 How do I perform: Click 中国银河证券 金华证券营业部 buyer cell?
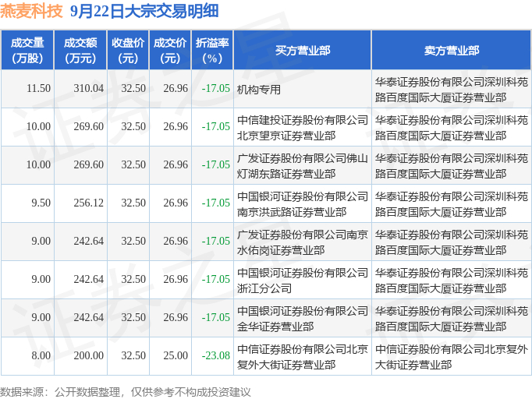pyautogui.click(x=303, y=319)
